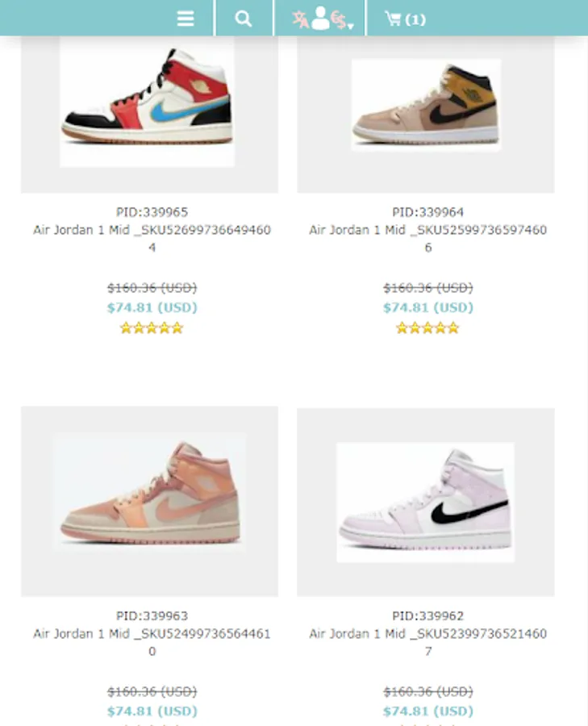Open Air Jordan 1 Mid SKU526997366494604 link
588x726 pixels.
[152, 239]
